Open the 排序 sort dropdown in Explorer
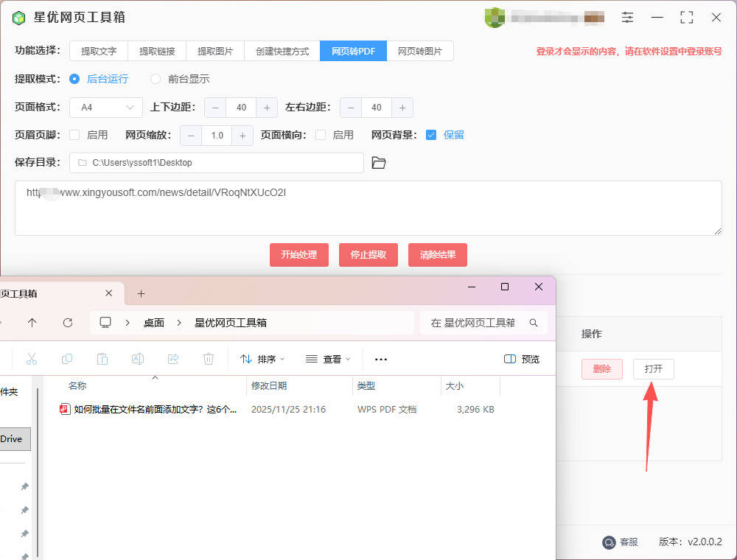Viewport: 737px width, 560px height. click(263, 358)
